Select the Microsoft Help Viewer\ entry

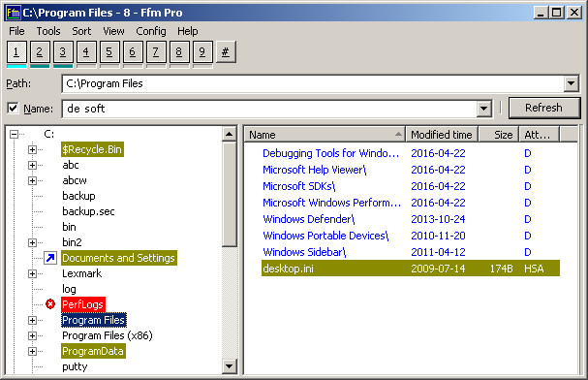(x=314, y=170)
